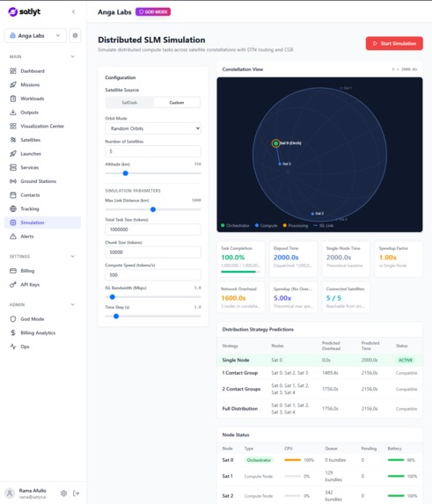Click the Satellites icon in sidebar
This screenshot has height=504, width=432.
pyautogui.click(x=13, y=140)
